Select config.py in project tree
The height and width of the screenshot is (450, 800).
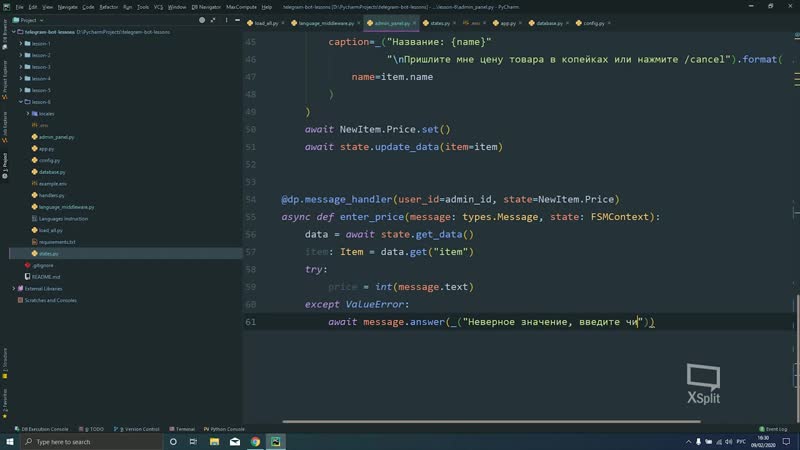(x=46, y=160)
